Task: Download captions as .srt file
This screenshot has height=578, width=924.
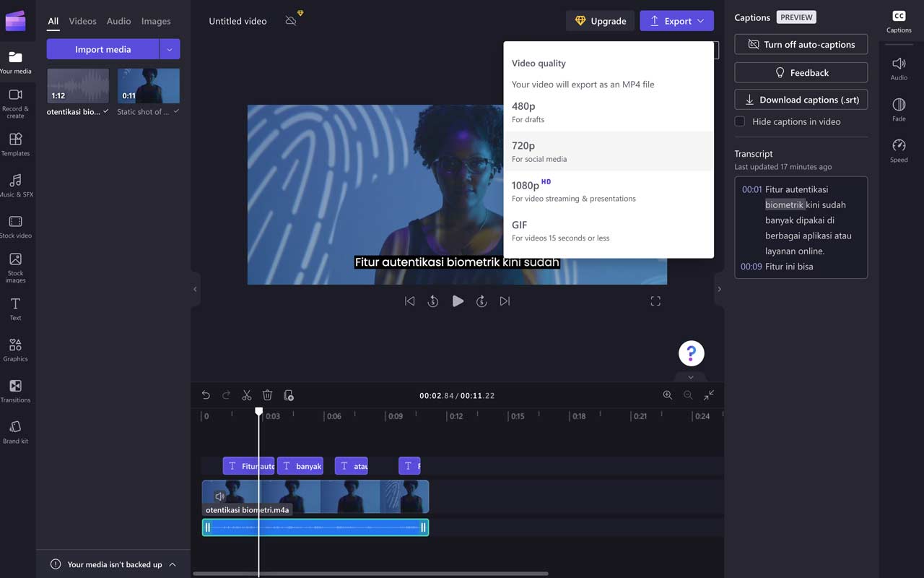Action: [x=801, y=100]
